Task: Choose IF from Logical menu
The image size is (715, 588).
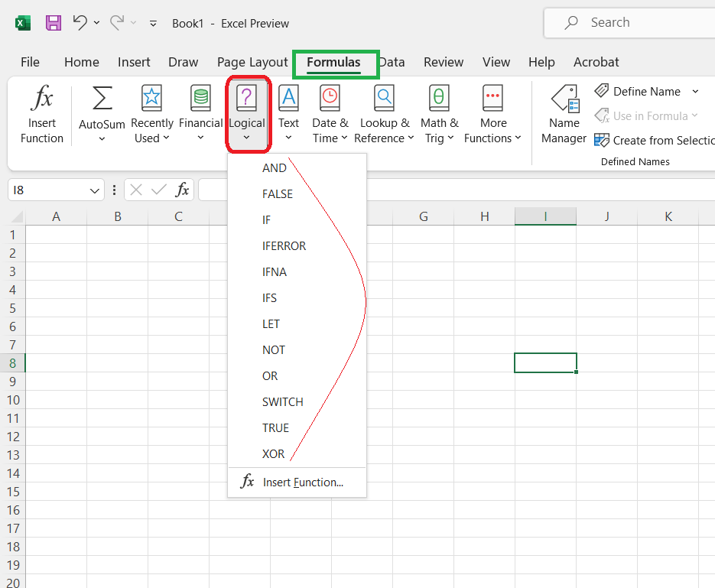Action: pos(297,219)
